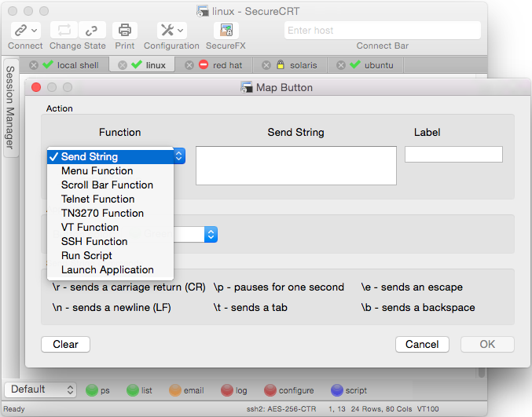Click the red configure button
Image resolution: width=532 pixels, height=417 pixels.
pos(288,390)
